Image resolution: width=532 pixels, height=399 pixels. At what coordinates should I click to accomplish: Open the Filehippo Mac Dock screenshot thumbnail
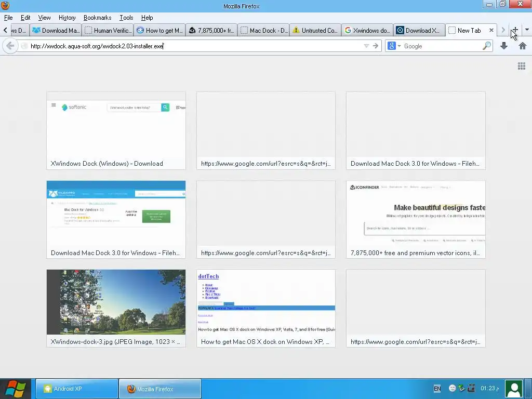coord(116,220)
